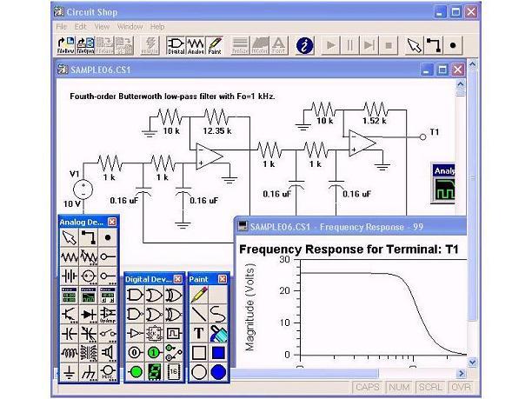Open the Window menu
Image resolution: width=532 pixels, height=399 pixels.
click(130, 26)
